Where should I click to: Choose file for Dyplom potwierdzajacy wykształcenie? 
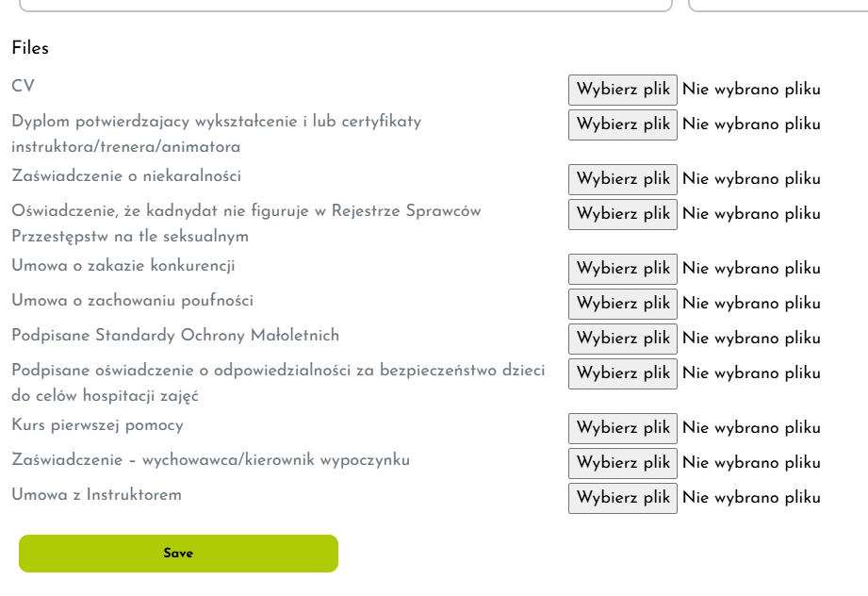[x=622, y=124]
